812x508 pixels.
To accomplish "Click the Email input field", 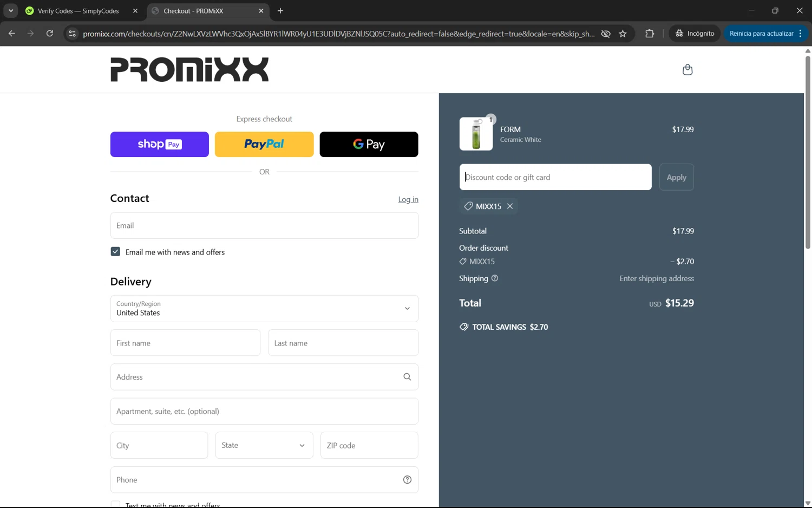I will (x=264, y=225).
